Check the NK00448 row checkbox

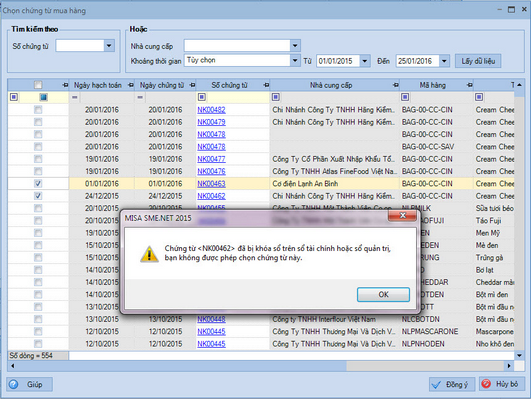tap(38, 319)
